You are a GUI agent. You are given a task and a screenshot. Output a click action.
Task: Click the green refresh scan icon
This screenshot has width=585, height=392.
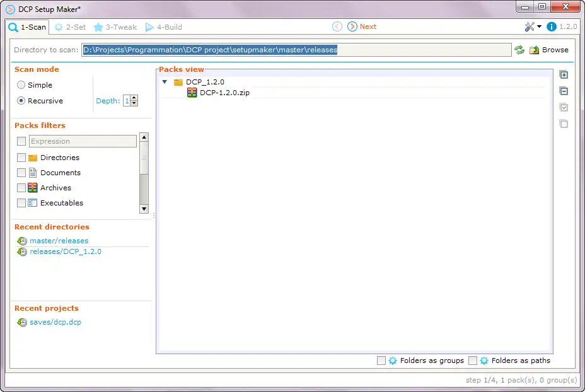[x=519, y=50]
